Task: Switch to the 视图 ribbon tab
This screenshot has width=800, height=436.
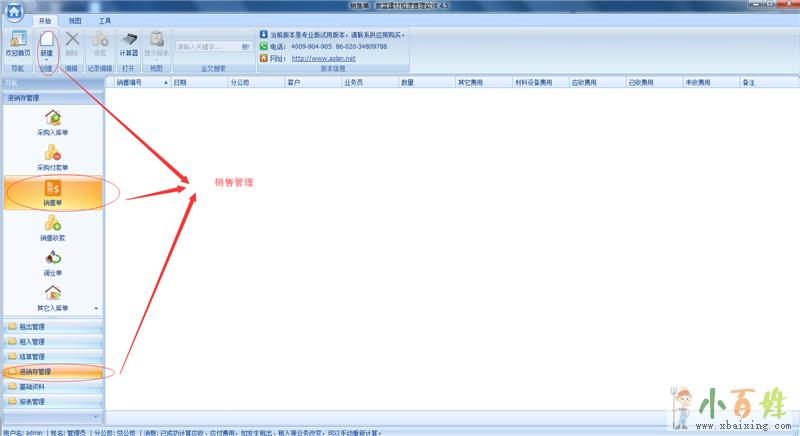Action: click(x=75, y=20)
